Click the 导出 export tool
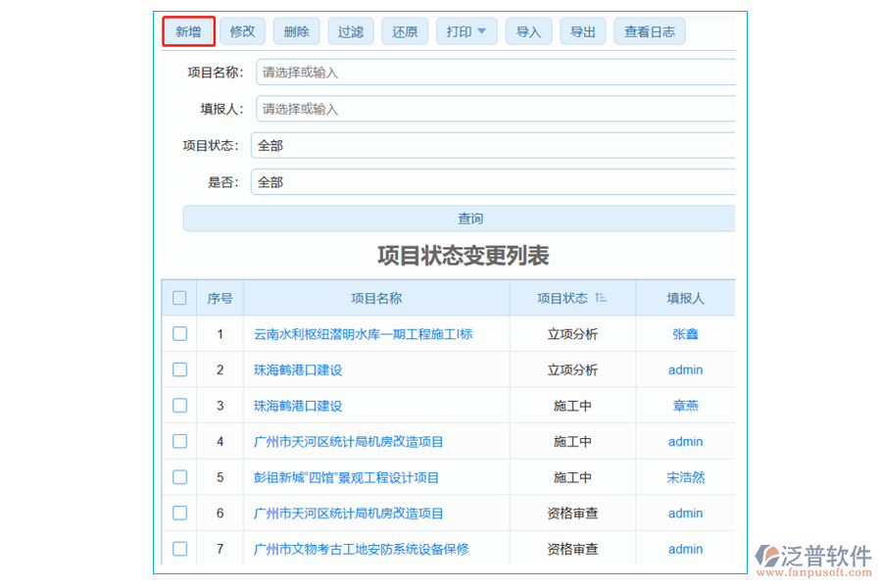 582,30
